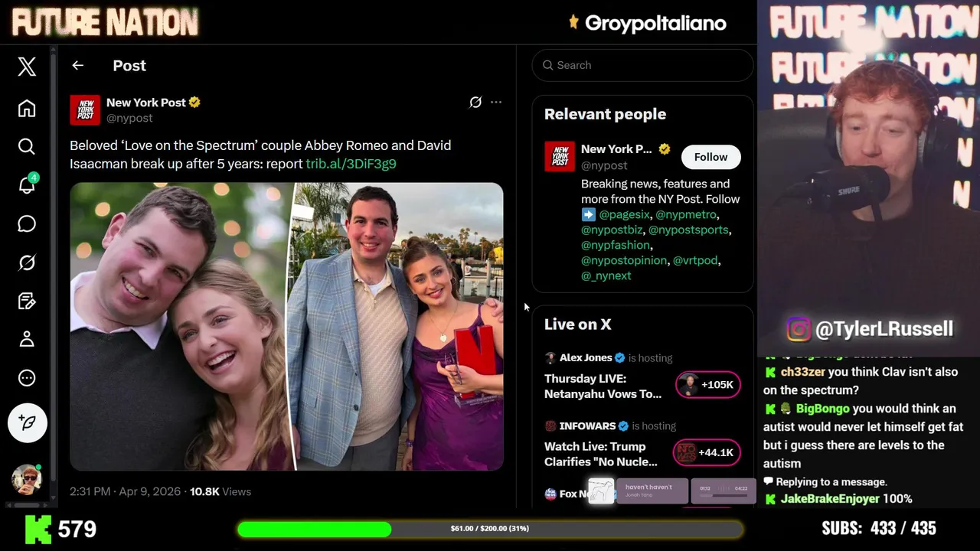Click the +105K listeners badge
Viewport: 980px width, 551px height.
[708, 385]
